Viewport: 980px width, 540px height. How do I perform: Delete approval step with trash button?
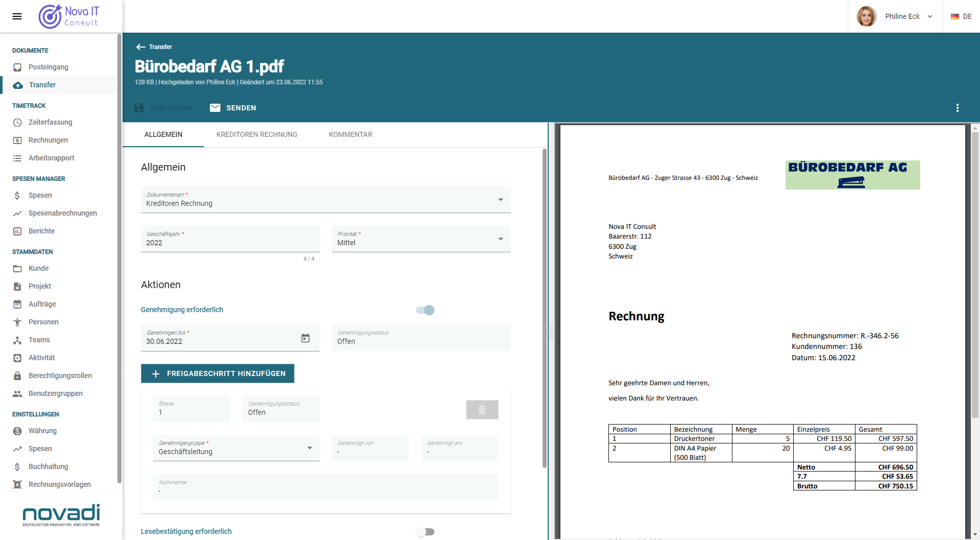[x=482, y=410]
